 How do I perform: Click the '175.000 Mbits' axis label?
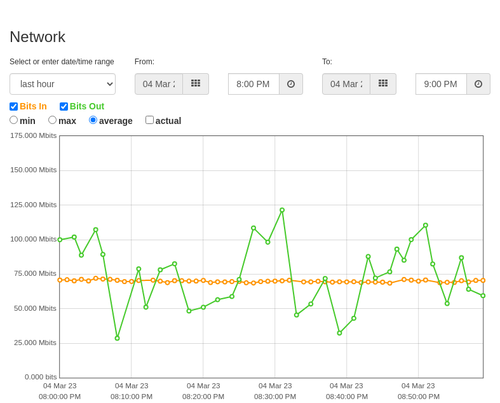[x=33, y=136]
